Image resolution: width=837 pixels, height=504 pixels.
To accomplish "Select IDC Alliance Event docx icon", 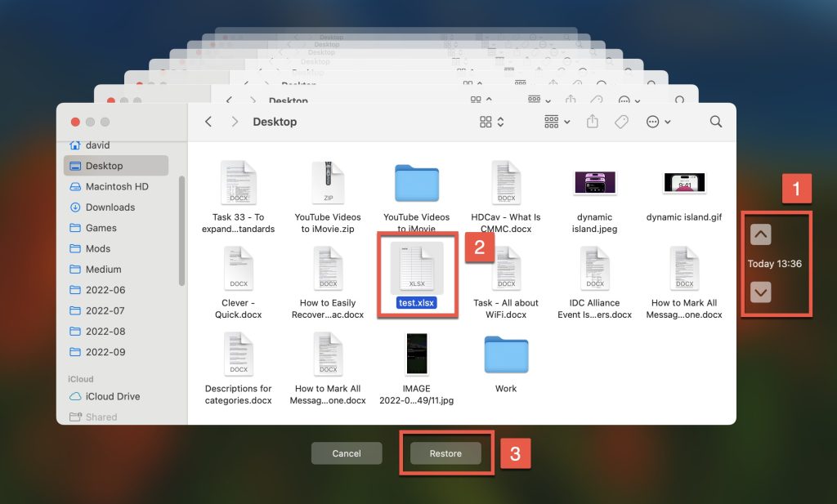I will point(595,268).
